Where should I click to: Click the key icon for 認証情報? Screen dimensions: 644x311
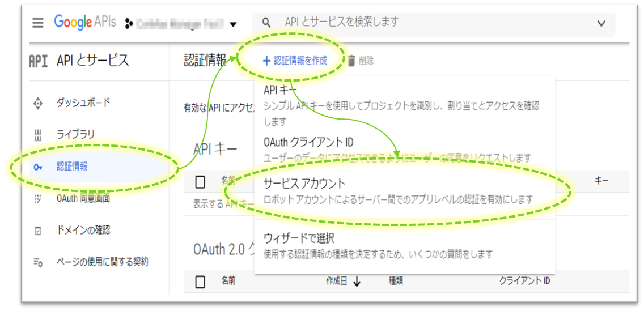[38, 167]
